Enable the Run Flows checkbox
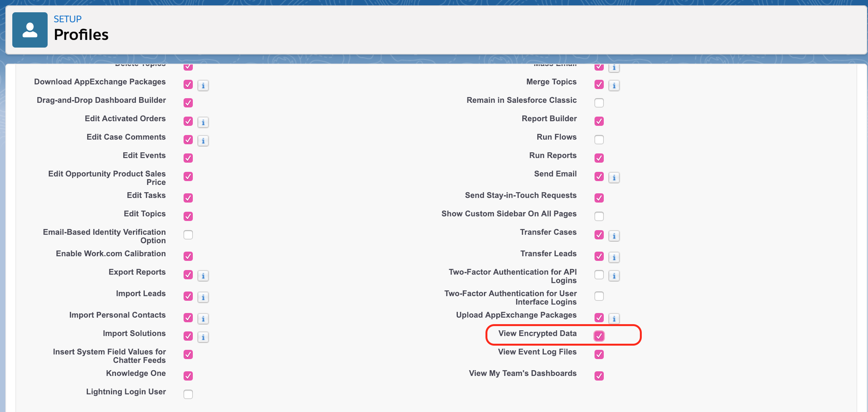This screenshot has height=412, width=868. pos(599,140)
